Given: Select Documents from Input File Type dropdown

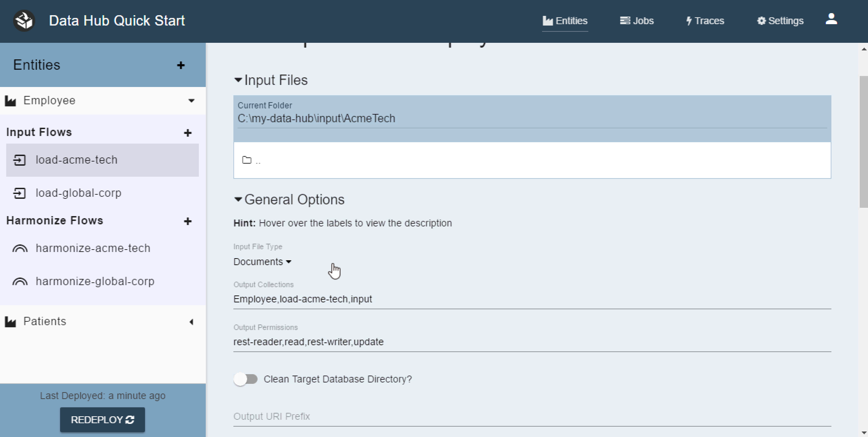Looking at the screenshot, I should (262, 261).
